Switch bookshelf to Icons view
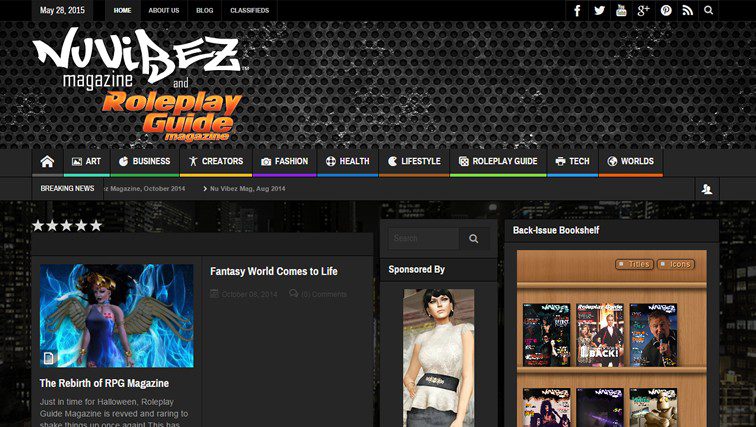The height and width of the screenshot is (427, 756). point(675,264)
